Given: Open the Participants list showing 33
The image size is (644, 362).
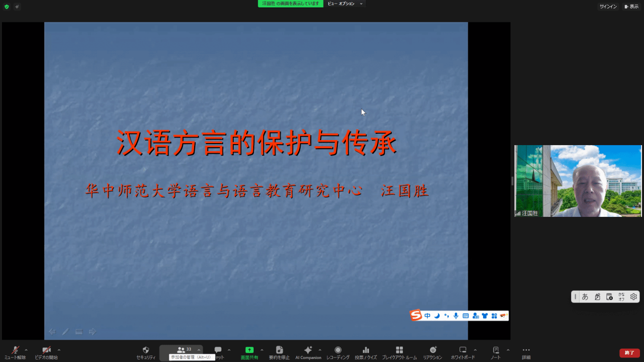Looking at the screenshot, I should [181, 350].
